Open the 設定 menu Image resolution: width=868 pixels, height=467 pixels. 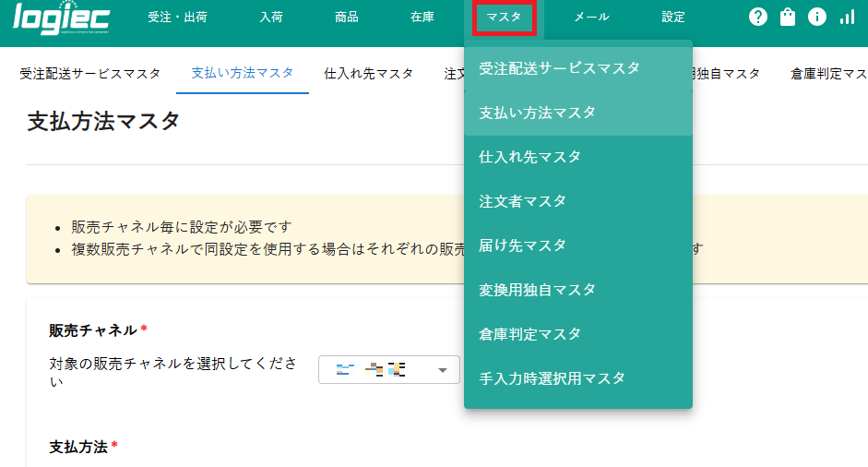(x=673, y=18)
